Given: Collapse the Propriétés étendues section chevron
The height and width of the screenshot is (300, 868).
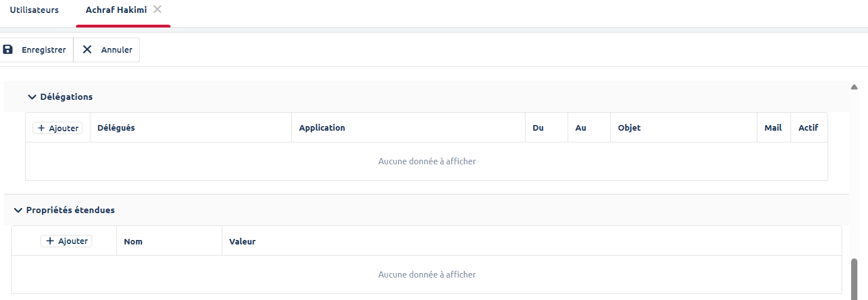Looking at the screenshot, I should tap(18, 210).
